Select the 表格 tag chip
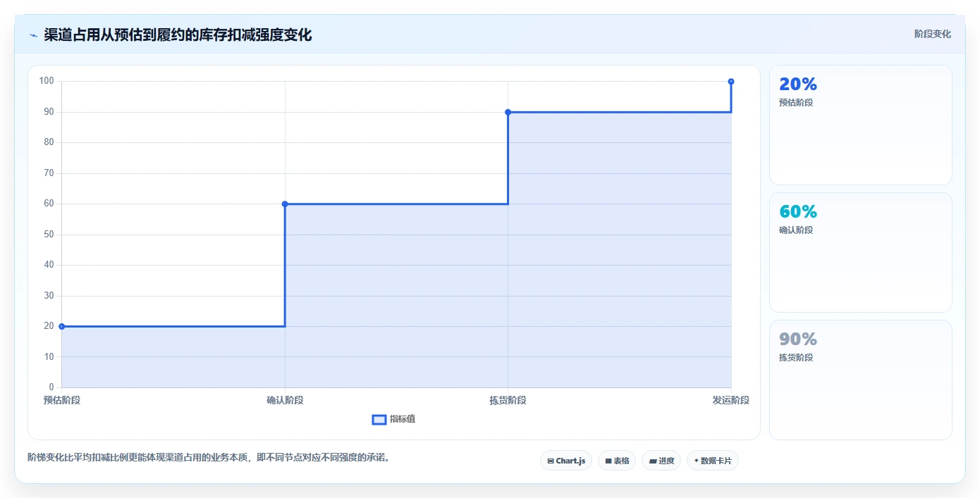This screenshot has width=980, height=498. [x=617, y=461]
